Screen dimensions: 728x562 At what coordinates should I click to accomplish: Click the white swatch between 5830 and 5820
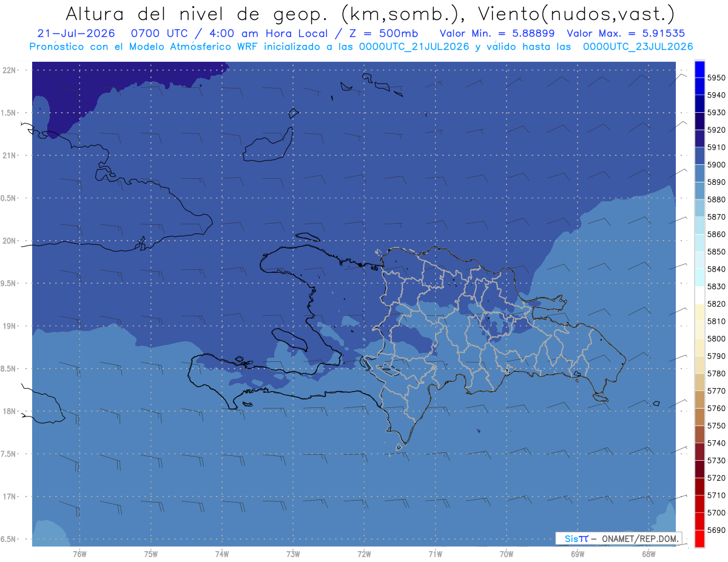[x=699, y=295]
